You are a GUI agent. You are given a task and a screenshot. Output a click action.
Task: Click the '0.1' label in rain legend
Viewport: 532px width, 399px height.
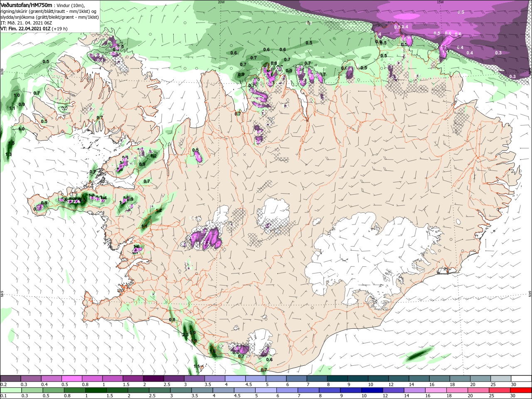coord(3,396)
